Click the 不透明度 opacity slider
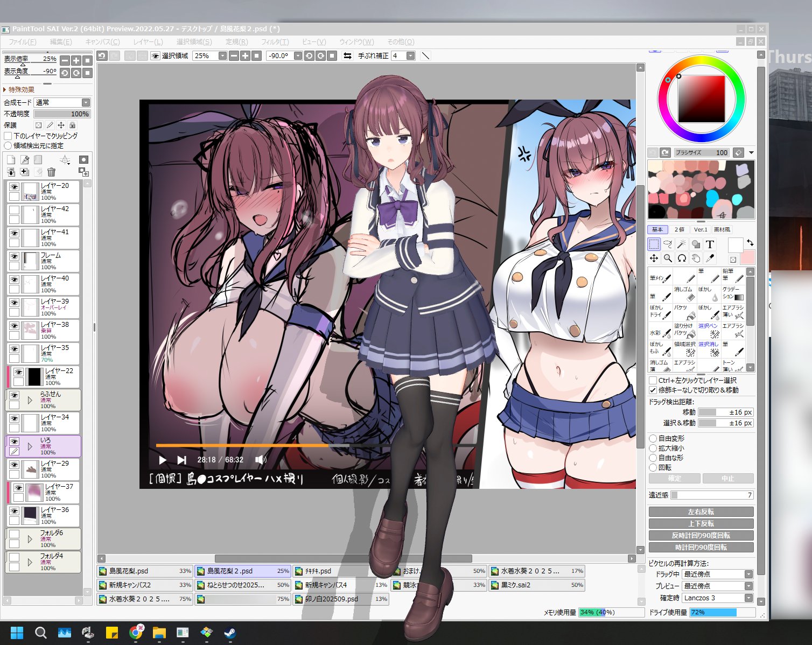Screen dimensions: 812x645 (x=62, y=114)
